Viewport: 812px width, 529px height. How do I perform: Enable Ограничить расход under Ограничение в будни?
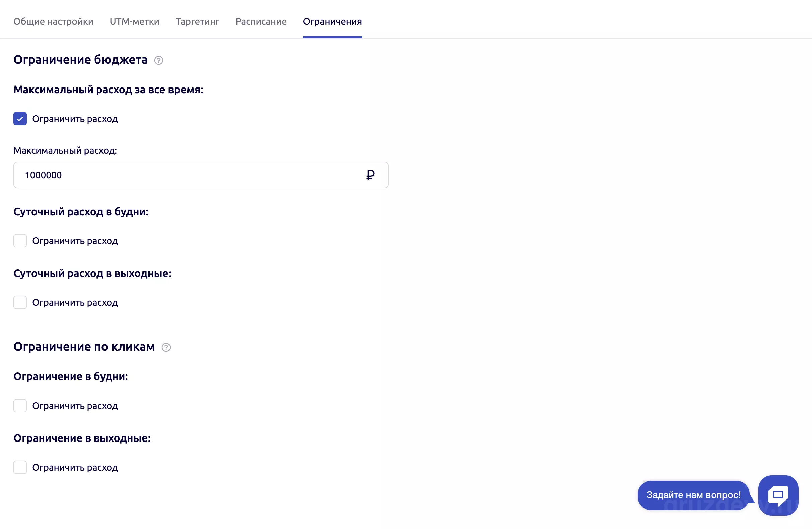click(x=20, y=406)
